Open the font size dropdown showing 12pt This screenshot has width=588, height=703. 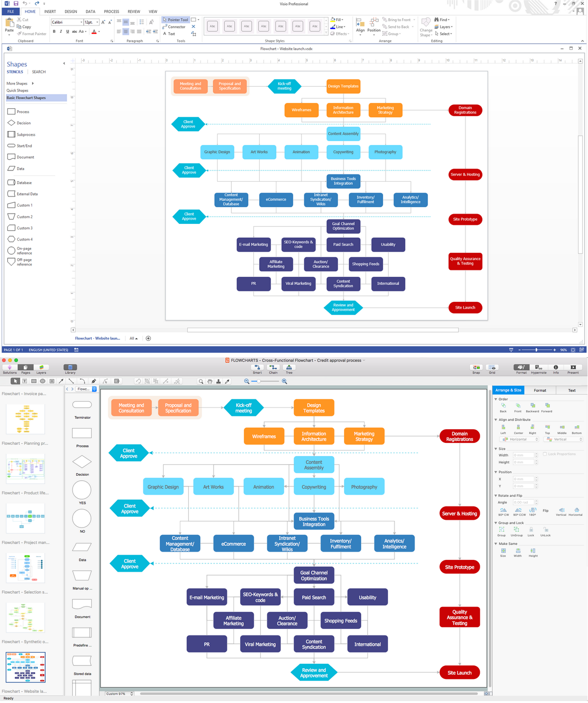tap(97, 22)
